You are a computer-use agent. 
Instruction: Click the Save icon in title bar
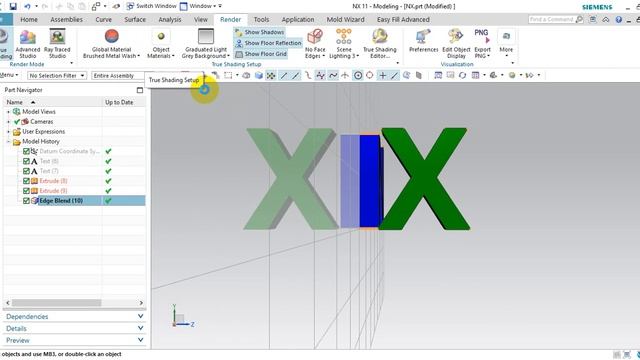(13, 6)
